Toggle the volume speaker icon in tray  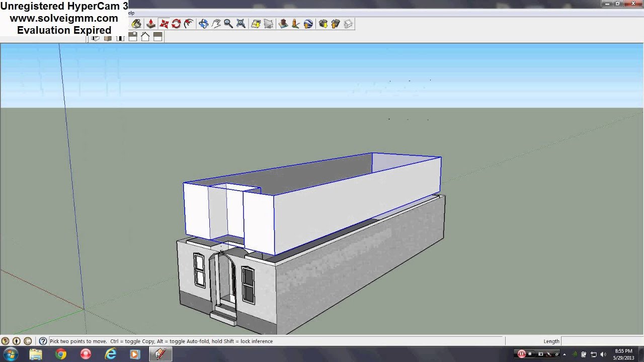tap(603, 354)
